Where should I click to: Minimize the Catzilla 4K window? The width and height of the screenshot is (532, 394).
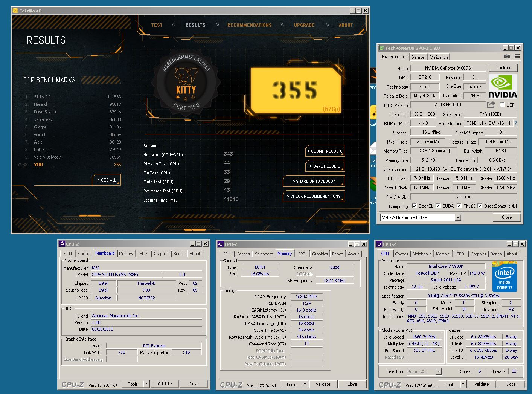(352, 11)
